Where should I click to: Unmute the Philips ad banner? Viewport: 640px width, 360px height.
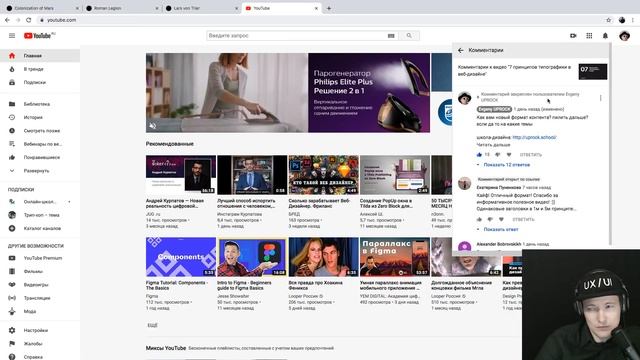click(x=153, y=126)
